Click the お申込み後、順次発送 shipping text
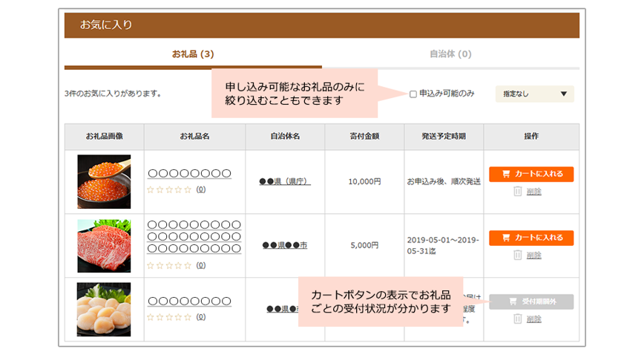 [444, 181]
